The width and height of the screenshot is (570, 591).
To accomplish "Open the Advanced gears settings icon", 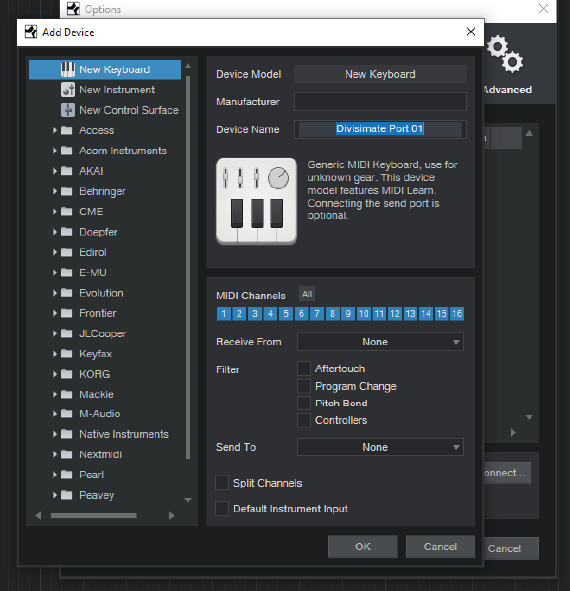I will tap(505, 54).
